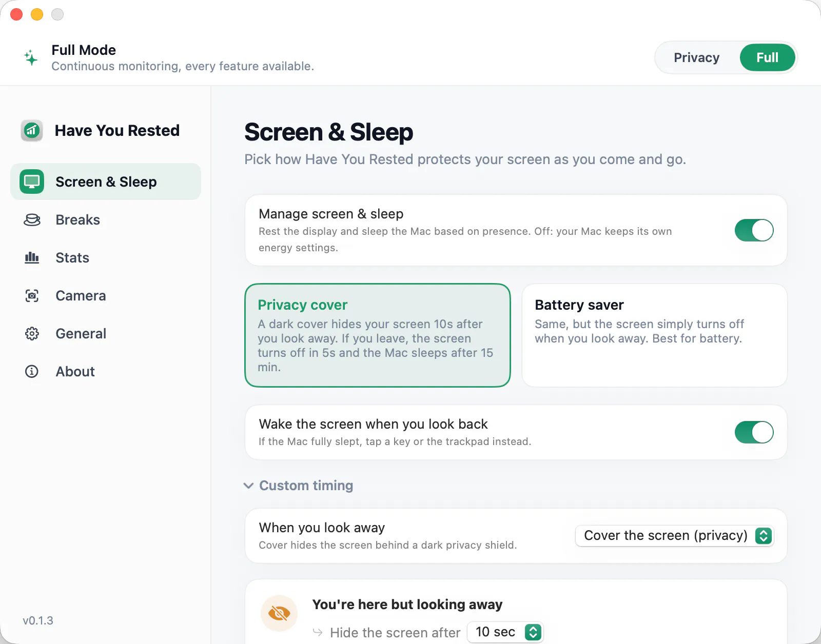Open the Camera section

[106, 295]
